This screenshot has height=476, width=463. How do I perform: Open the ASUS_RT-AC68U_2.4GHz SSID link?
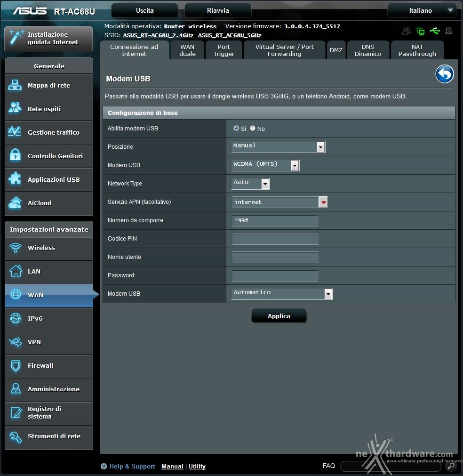[158, 35]
